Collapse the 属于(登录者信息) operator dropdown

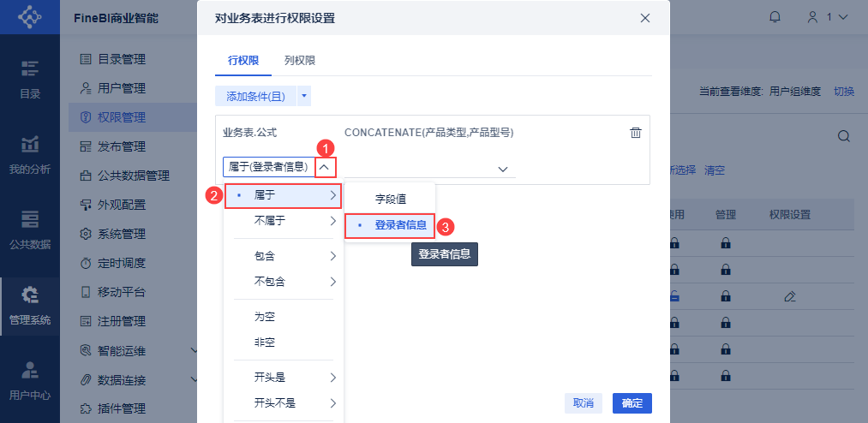324,167
